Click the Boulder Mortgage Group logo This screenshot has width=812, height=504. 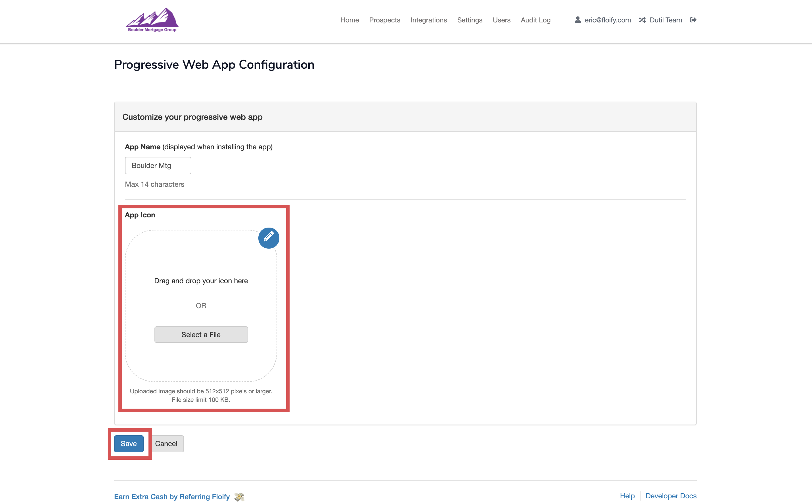(152, 20)
